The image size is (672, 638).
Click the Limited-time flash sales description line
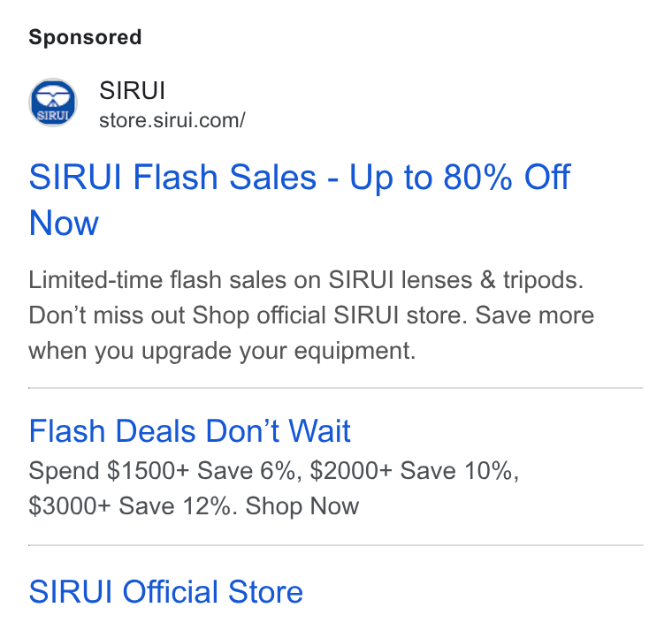pos(306,280)
